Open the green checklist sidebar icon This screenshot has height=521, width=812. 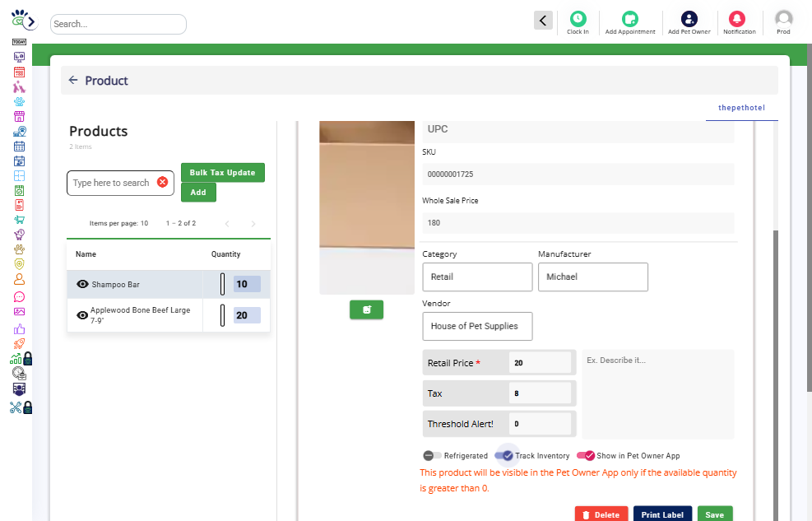pyautogui.click(x=19, y=191)
